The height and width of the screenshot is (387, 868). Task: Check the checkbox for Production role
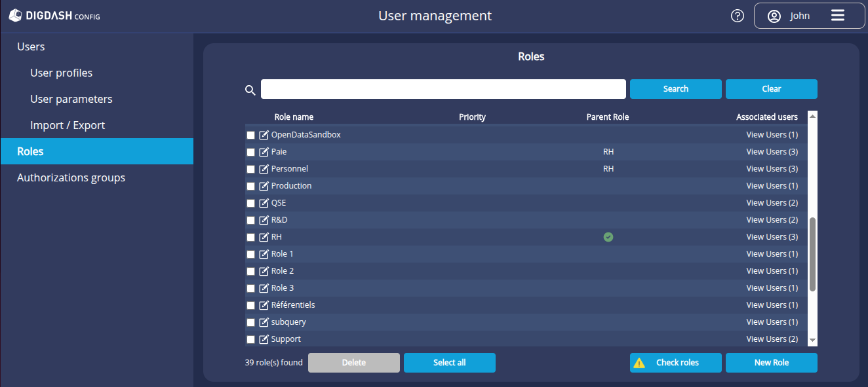250,186
